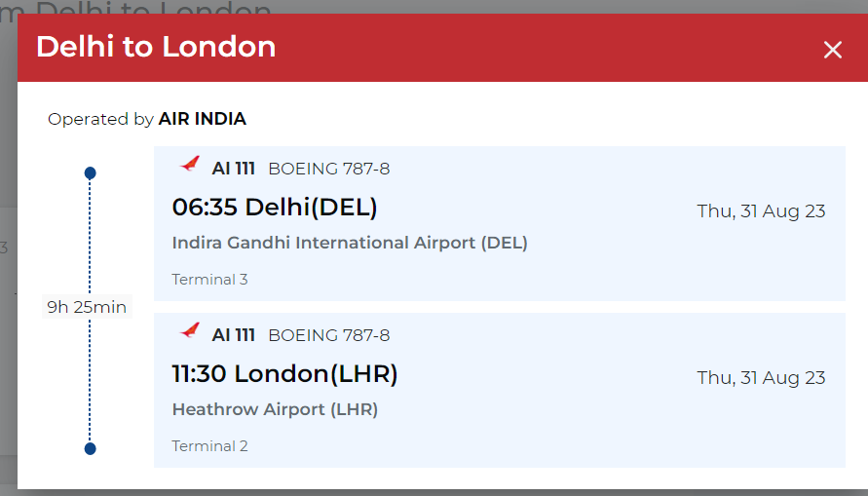The width and height of the screenshot is (868, 496).
Task: Click Indira Gandhi International Airport (DEL) text
Action: pos(350,243)
